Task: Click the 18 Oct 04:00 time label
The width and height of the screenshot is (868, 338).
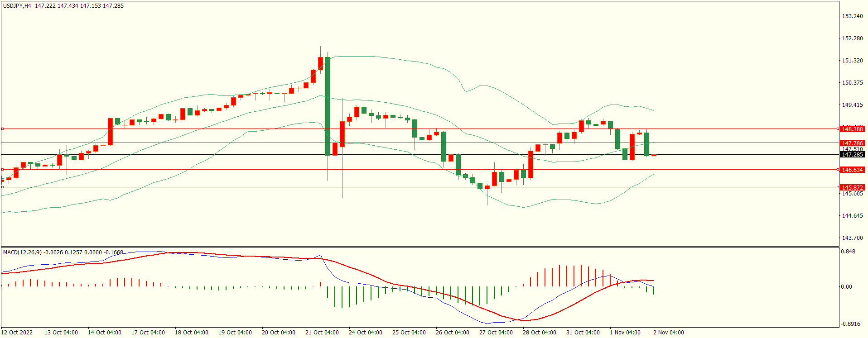Action: (x=192, y=333)
